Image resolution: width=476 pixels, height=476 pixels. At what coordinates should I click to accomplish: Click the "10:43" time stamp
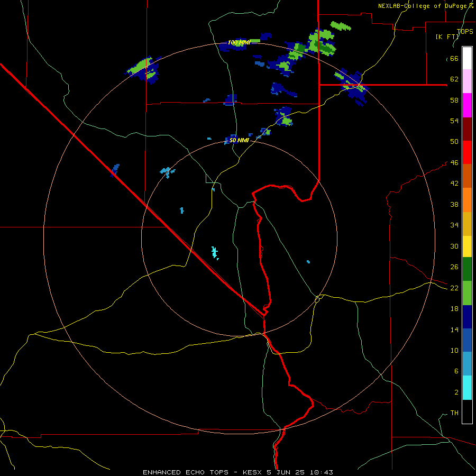point(322,472)
